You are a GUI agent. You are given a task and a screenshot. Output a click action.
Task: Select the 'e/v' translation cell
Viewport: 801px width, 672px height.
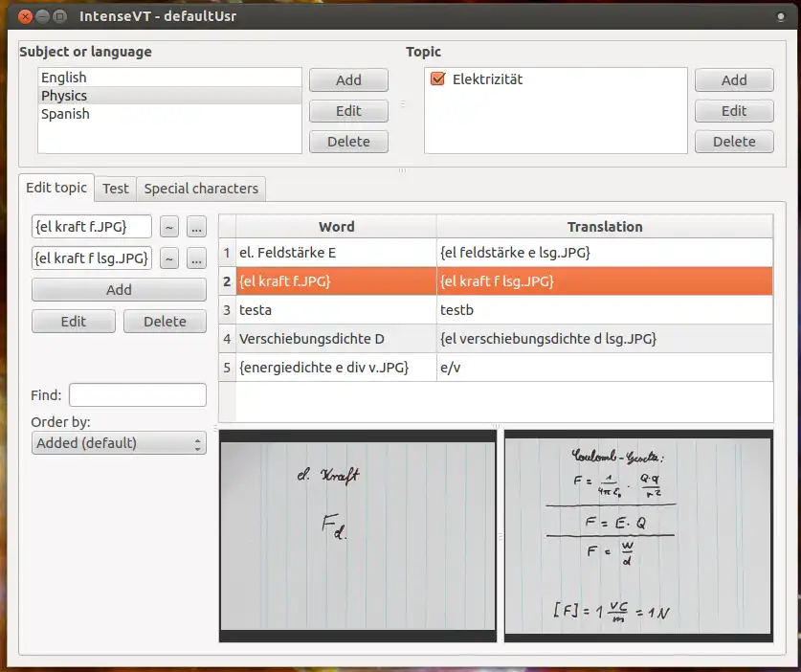point(605,367)
